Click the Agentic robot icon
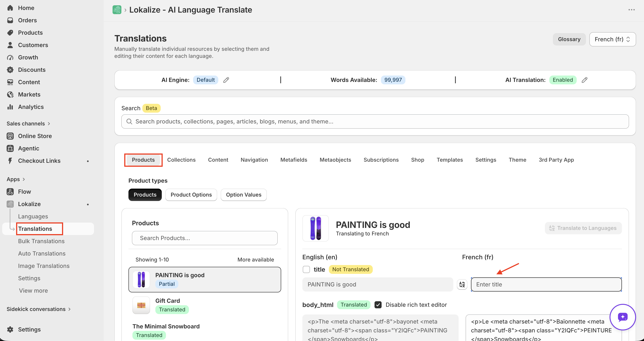Image resolution: width=644 pixels, height=341 pixels. [x=10, y=148]
